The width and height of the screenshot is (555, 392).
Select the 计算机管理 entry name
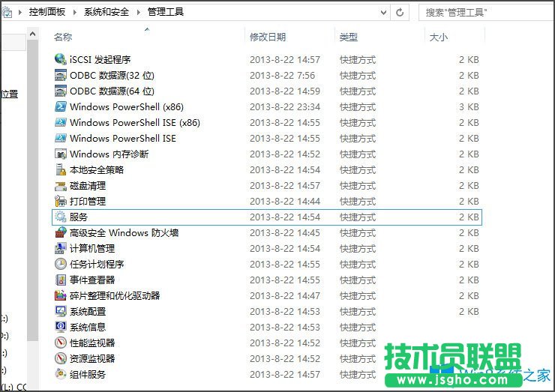coord(92,248)
